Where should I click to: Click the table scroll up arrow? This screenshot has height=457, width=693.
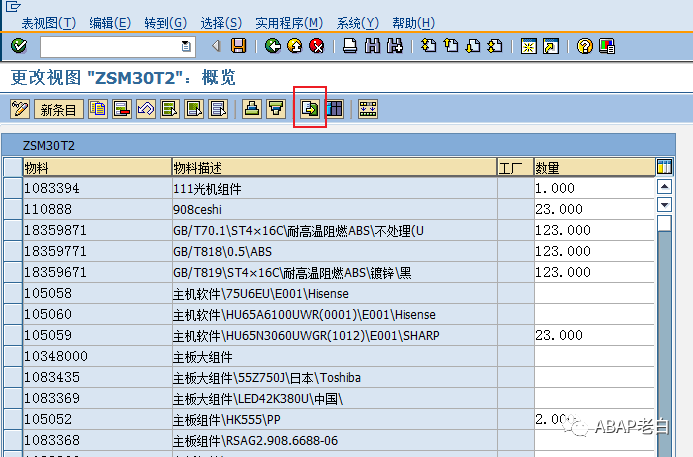(664, 187)
